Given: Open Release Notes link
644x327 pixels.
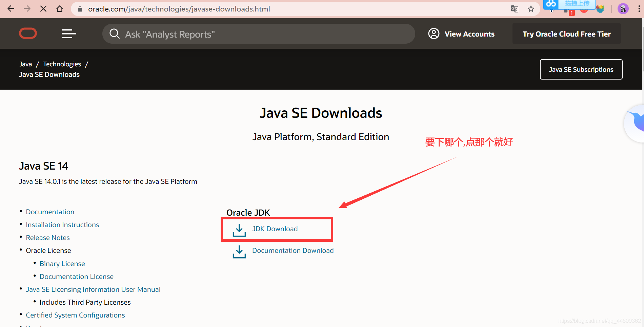Looking at the screenshot, I should 48,238.
